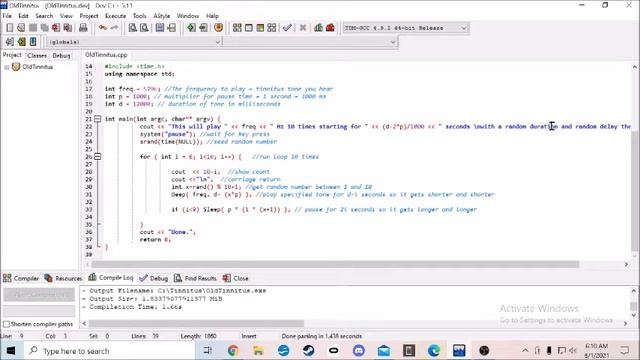Click the Replace toolbar icon
The width and height of the screenshot is (640, 360).
coord(144,28)
